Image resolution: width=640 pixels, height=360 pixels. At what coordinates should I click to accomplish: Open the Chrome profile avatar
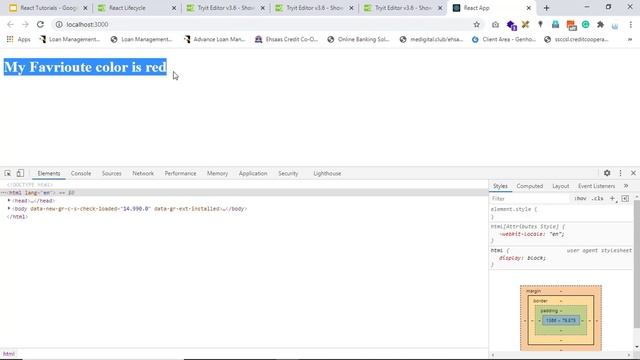tap(615, 25)
